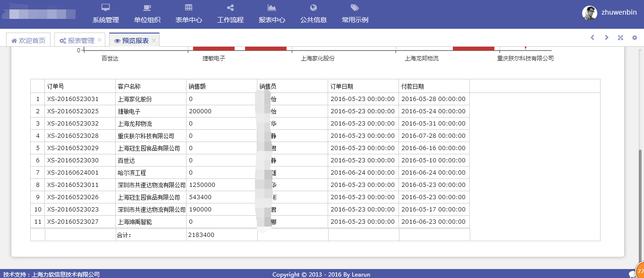Click the 单位组织 coffee cup icon

(147, 8)
